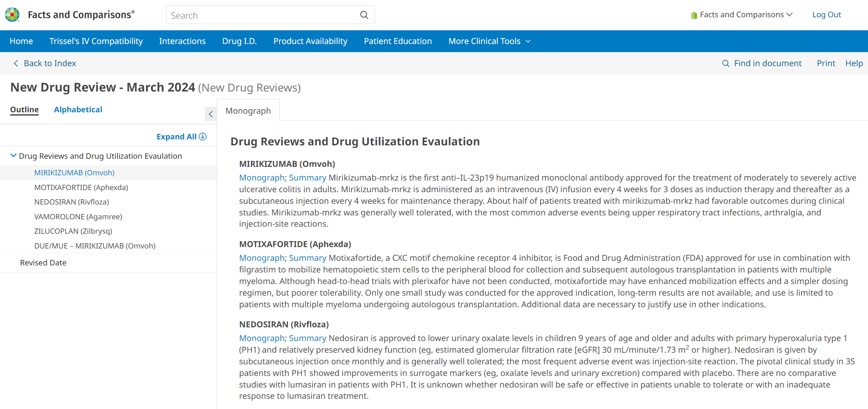Viewport: 868px width, 409px height.
Task: Click the Find in document magnifier icon
Action: coord(726,63)
